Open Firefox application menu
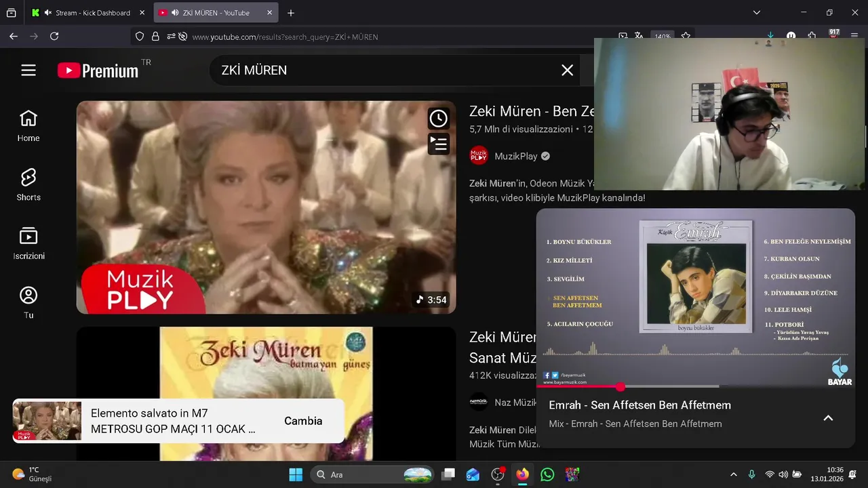868x488 pixels. pos(854,36)
